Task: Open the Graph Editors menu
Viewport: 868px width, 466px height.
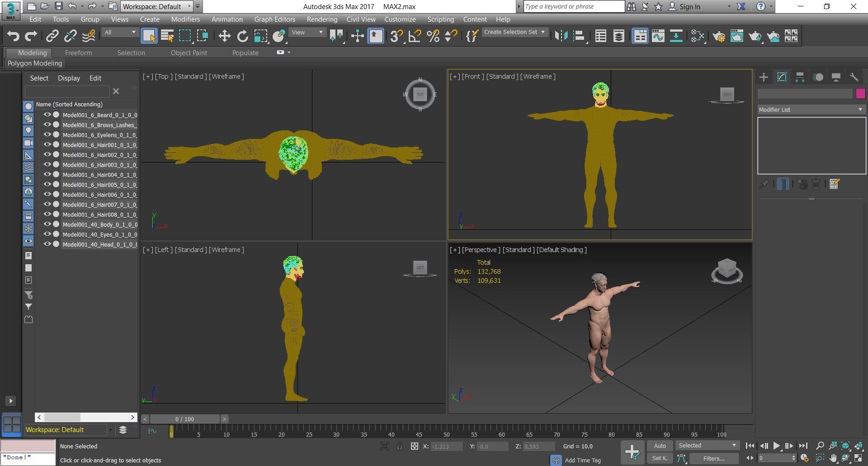Action: [274, 19]
